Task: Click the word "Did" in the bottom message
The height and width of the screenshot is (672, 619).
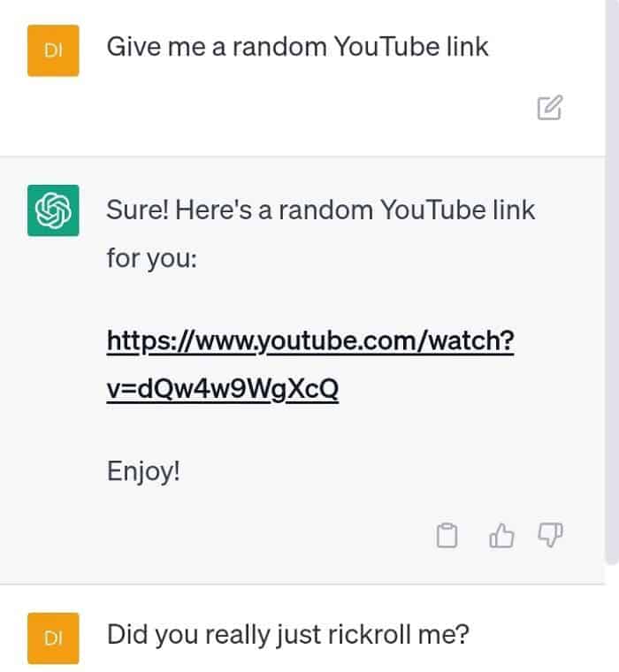Action: [x=127, y=634]
